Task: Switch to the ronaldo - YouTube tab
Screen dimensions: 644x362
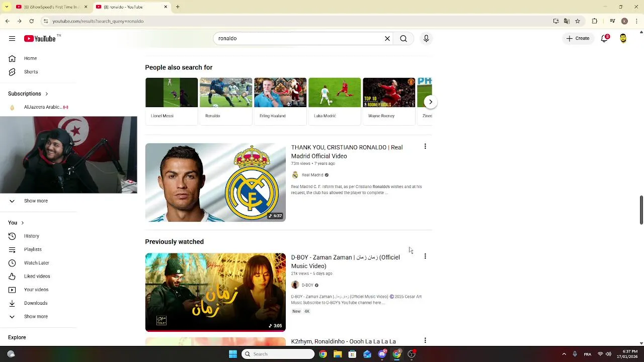Action: pos(131,7)
